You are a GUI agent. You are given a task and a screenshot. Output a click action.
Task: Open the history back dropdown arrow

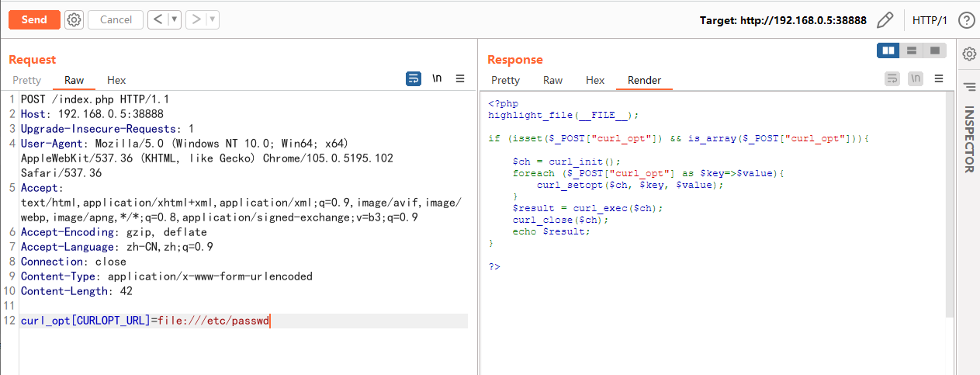[175, 19]
